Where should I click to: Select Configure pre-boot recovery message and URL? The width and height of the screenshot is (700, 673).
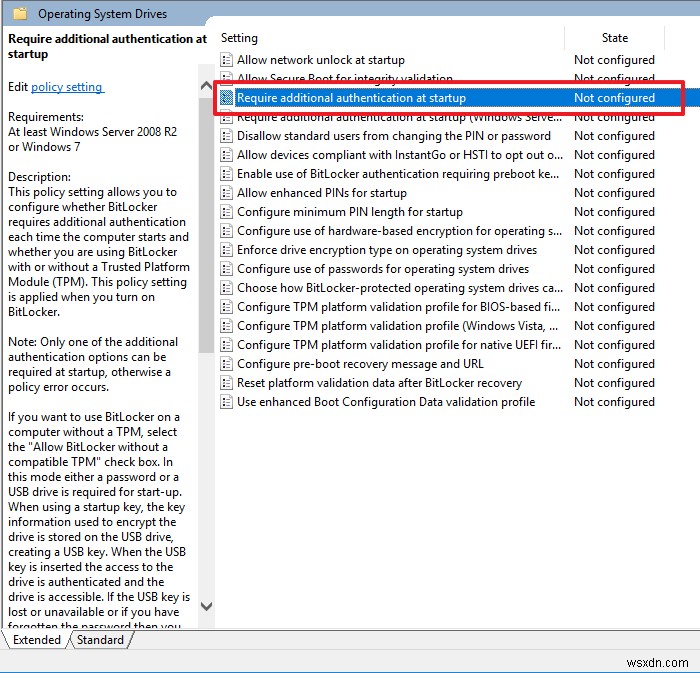point(360,364)
